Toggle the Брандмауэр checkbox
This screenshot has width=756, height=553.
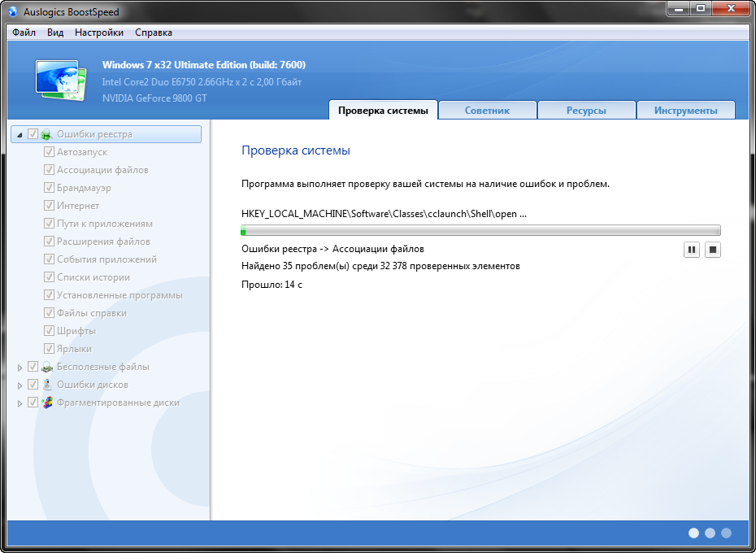(x=49, y=188)
